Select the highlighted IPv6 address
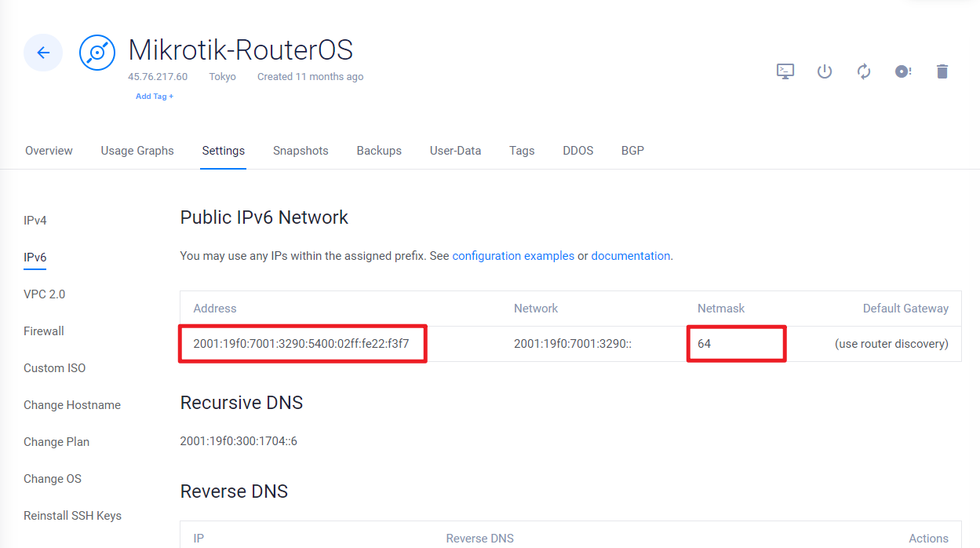Image resolution: width=980 pixels, height=548 pixels. (302, 343)
